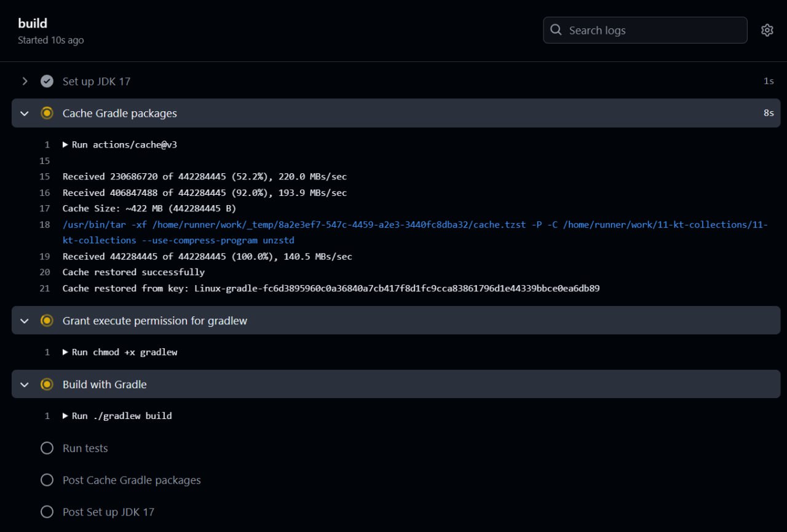787x532 pixels.
Task: Click the 'Started 10s ago' timestamp
Action: (51, 40)
